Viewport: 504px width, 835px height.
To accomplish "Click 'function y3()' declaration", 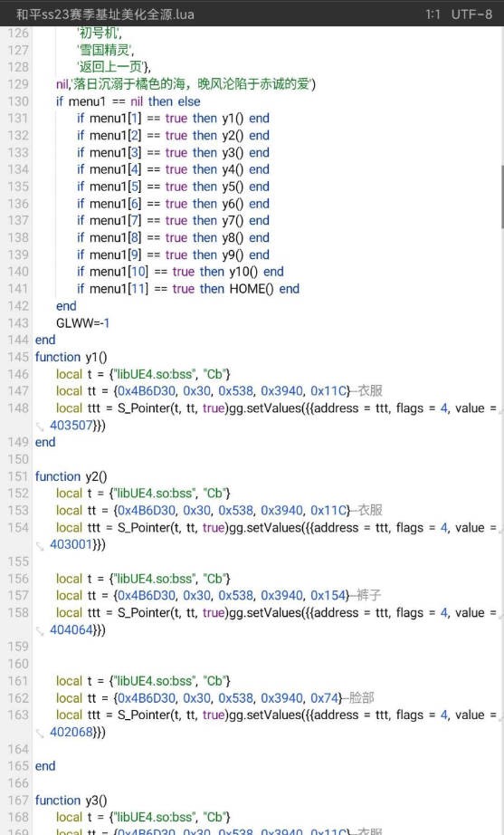I will (71, 800).
